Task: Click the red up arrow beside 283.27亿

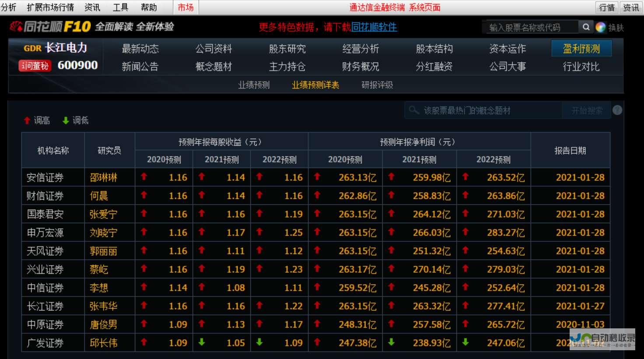Action: tap(465, 232)
